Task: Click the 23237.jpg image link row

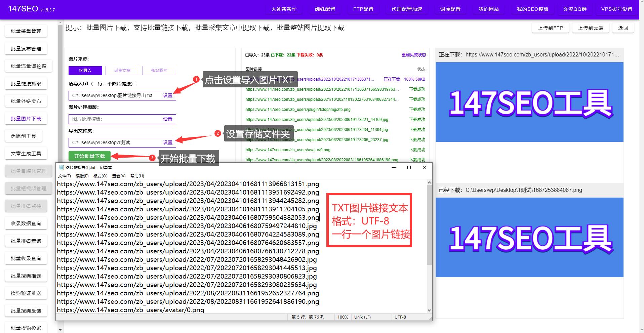Action: click(335, 140)
